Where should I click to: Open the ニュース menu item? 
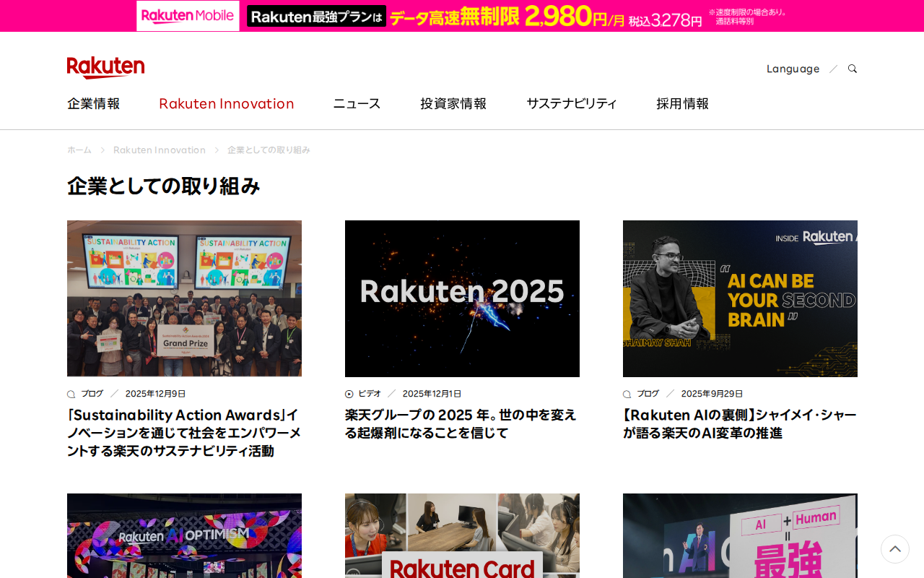(357, 103)
